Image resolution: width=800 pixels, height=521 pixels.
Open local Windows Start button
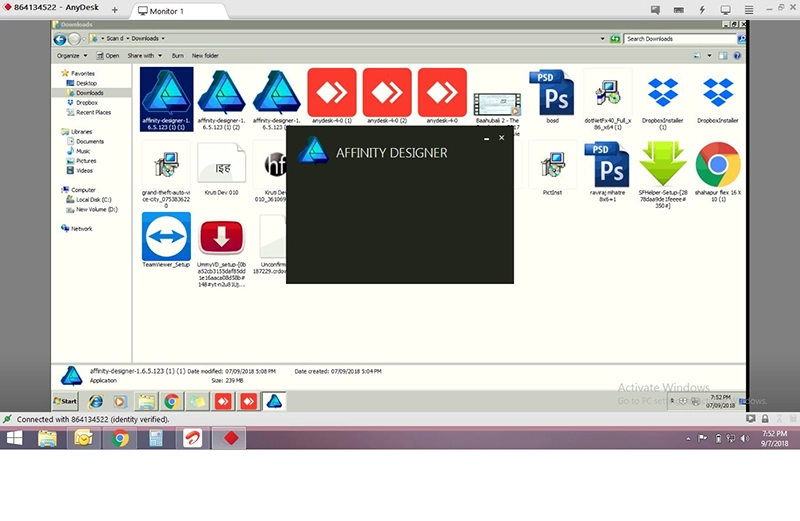point(14,438)
